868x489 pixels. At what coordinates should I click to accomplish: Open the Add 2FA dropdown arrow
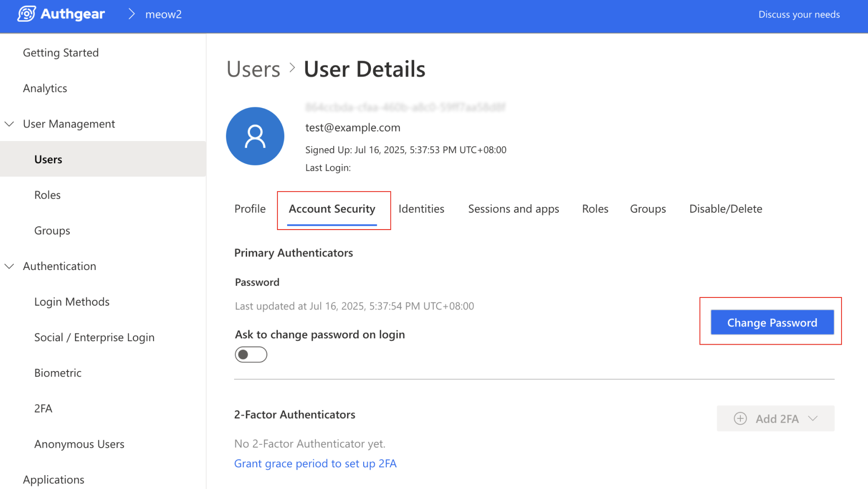point(814,419)
